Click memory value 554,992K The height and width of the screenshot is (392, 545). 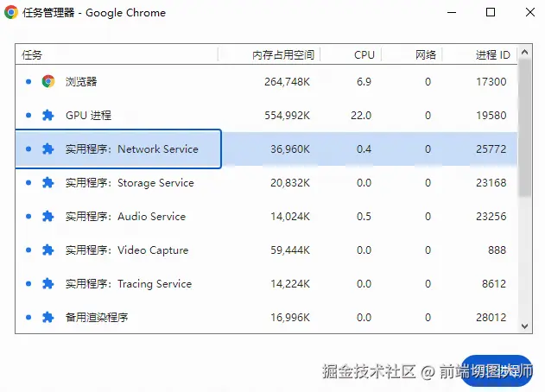[287, 115]
